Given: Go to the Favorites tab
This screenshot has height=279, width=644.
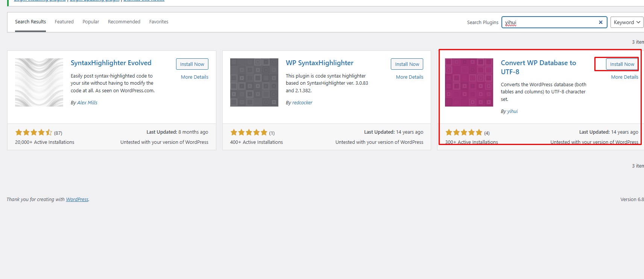Looking at the screenshot, I should pos(159,22).
